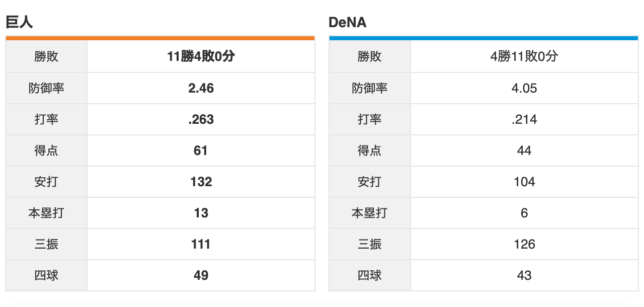Click the 巨人 安打 value 132
Image resolution: width=644 pixels, height=307 pixels.
click(x=201, y=182)
